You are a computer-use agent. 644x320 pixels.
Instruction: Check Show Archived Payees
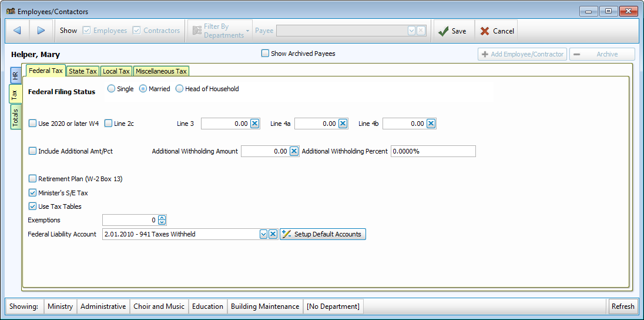coord(265,54)
